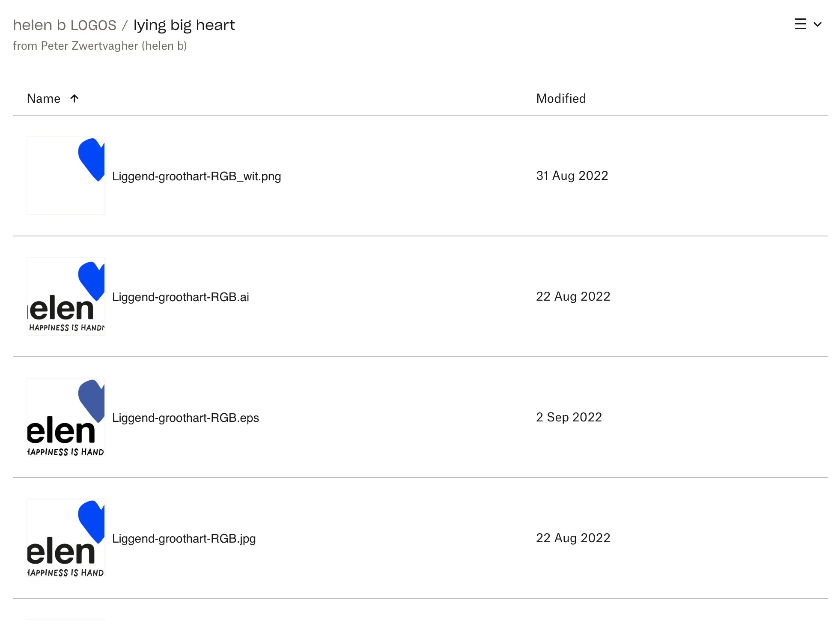Select the row dated 31 Aug 2022

[x=420, y=176]
